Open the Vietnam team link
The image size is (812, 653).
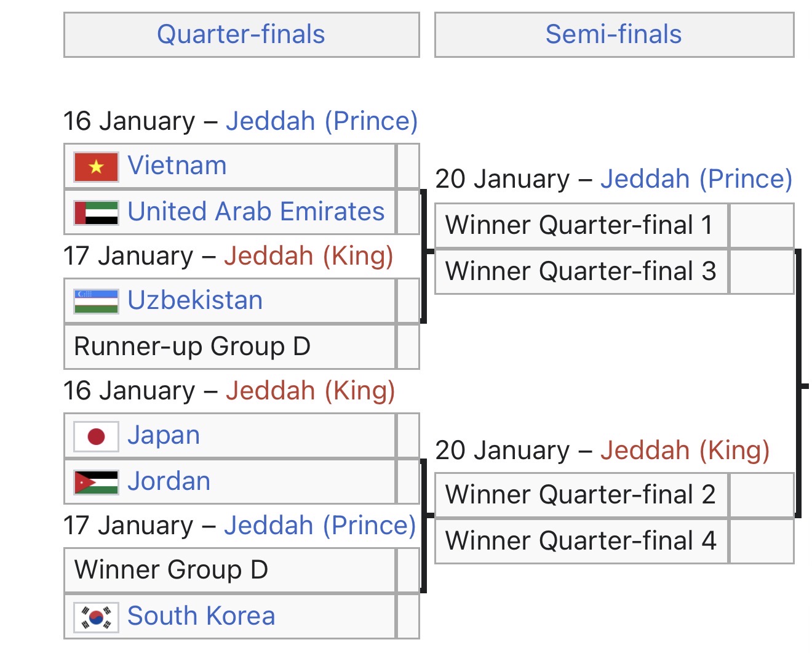[x=177, y=166]
